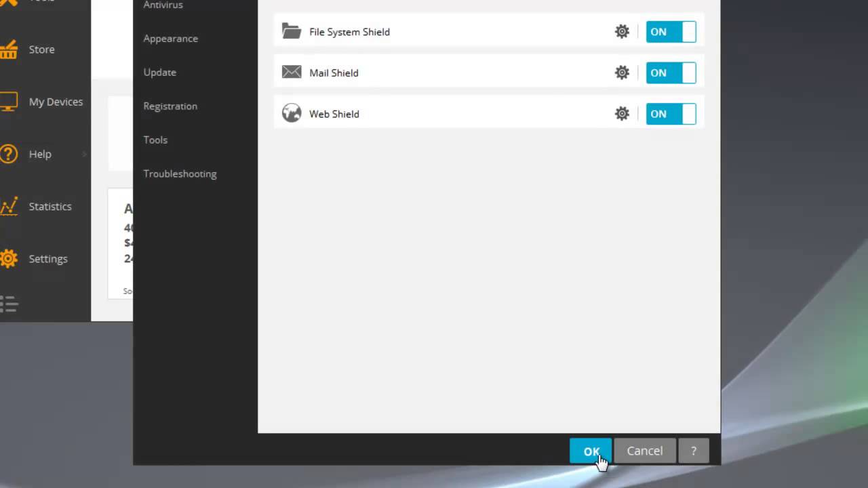
Task: Open Web Shield settings gear
Action: click(x=622, y=114)
